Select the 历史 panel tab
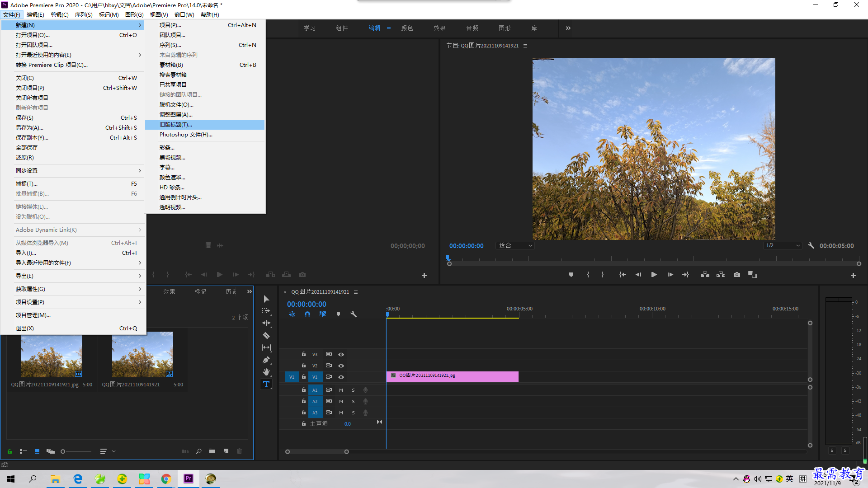This screenshot has width=868, height=488. 231,291
